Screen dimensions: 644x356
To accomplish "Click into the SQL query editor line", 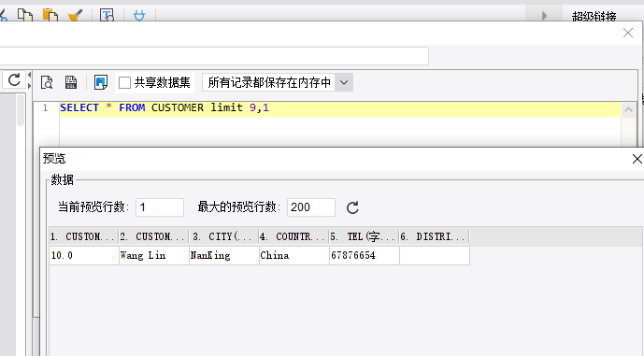I will pos(340,108).
